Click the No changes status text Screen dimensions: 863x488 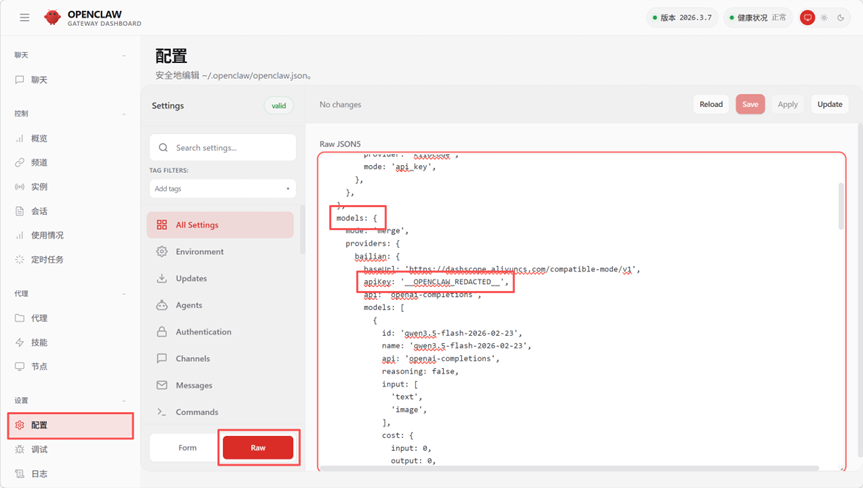(340, 105)
